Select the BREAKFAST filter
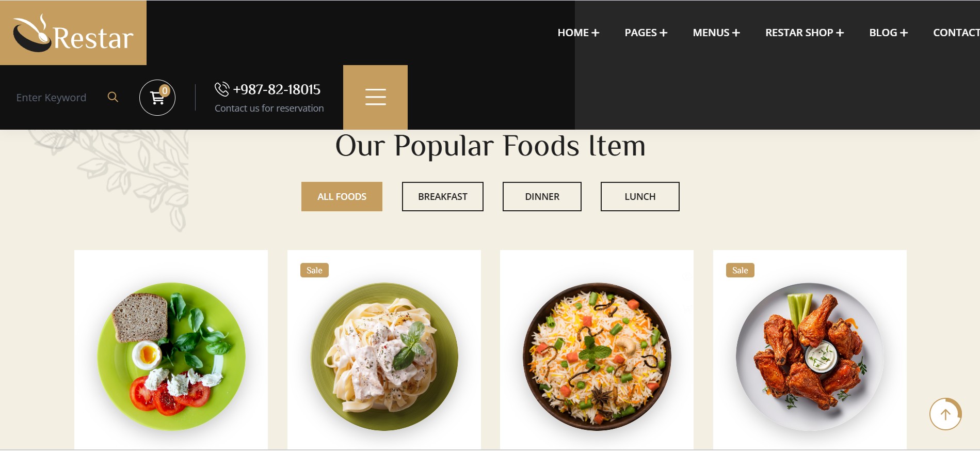This screenshot has height=451, width=980. point(443,196)
